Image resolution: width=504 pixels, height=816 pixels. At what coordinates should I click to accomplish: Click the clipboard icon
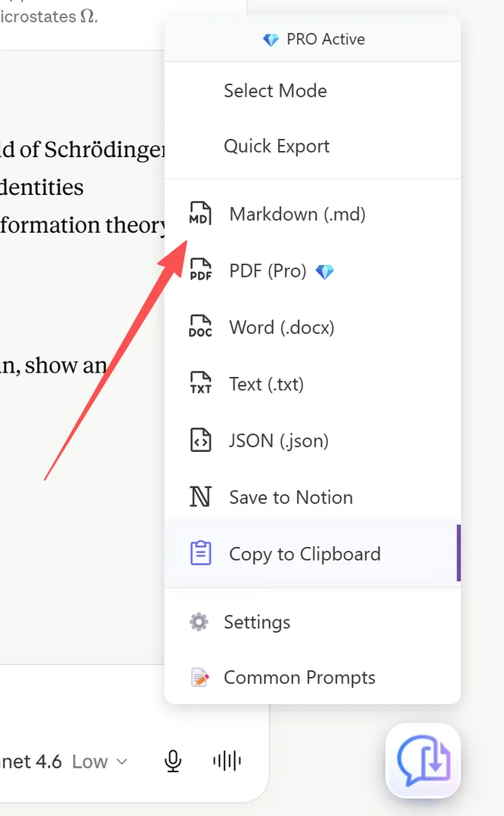(x=200, y=553)
